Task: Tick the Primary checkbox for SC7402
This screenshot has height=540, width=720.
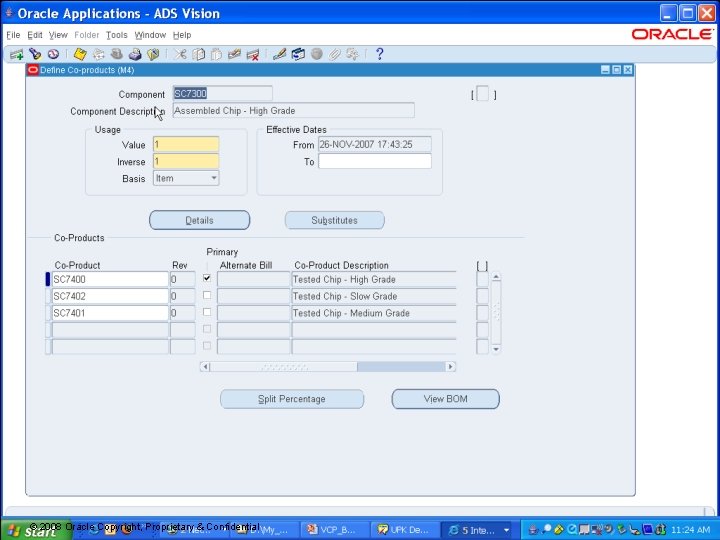Action: 207,295
